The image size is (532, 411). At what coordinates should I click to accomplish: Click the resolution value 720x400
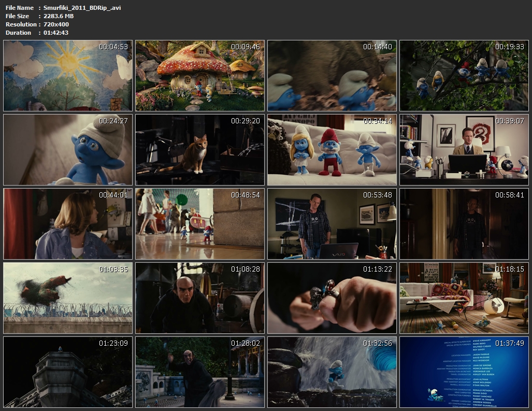[x=56, y=24]
